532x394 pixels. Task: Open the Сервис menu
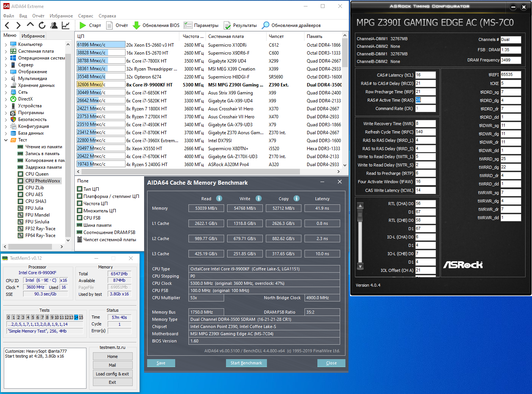(x=86, y=16)
